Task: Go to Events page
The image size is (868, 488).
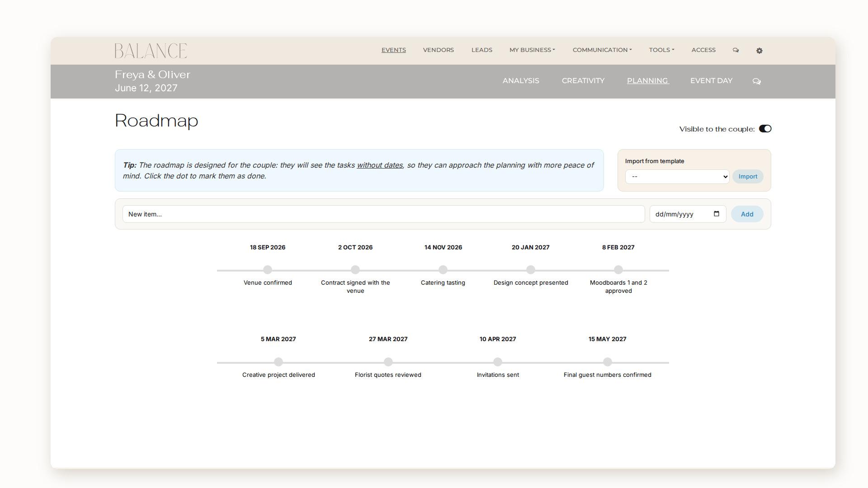Action: pyautogui.click(x=394, y=50)
